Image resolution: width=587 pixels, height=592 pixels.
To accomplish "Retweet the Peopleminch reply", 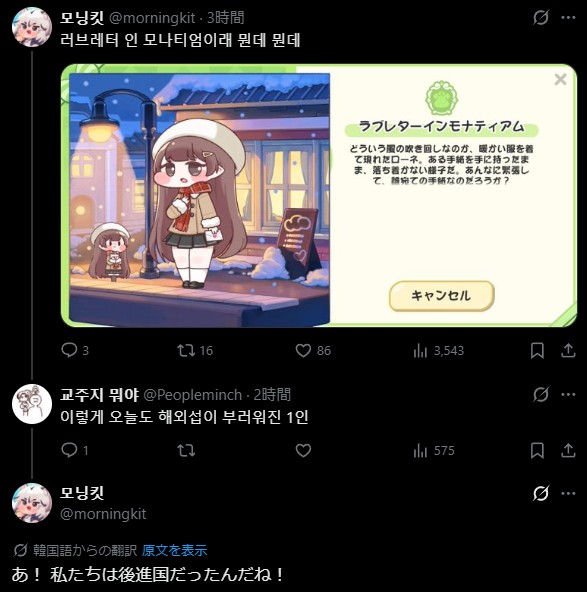I will pyautogui.click(x=186, y=450).
